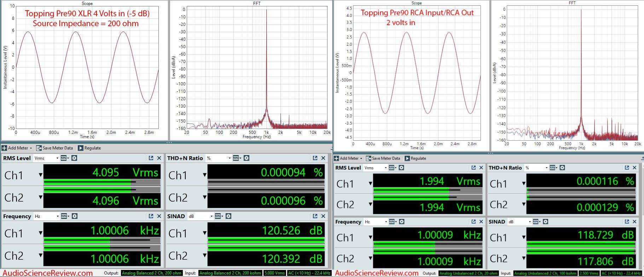
Task: Pop out the XLR RMS Level meter
Action: pos(151,158)
